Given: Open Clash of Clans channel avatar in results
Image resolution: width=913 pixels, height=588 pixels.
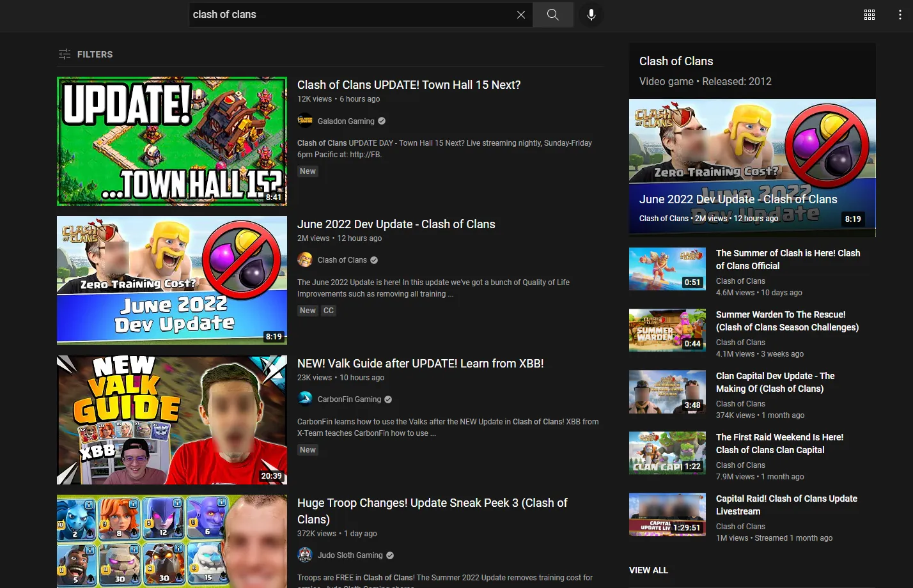Looking at the screenshot, I should [x=305, y=260].
